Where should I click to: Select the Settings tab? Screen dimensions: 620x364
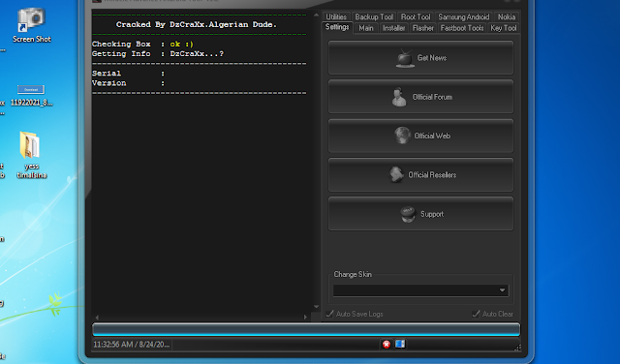point(337,27)
